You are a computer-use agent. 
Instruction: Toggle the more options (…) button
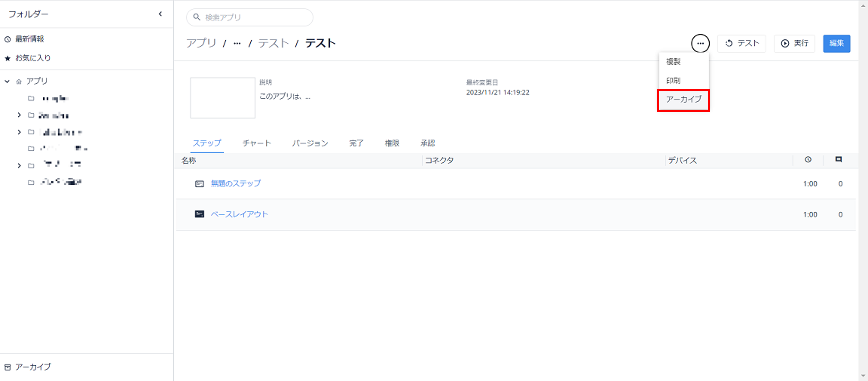[700, 44]
